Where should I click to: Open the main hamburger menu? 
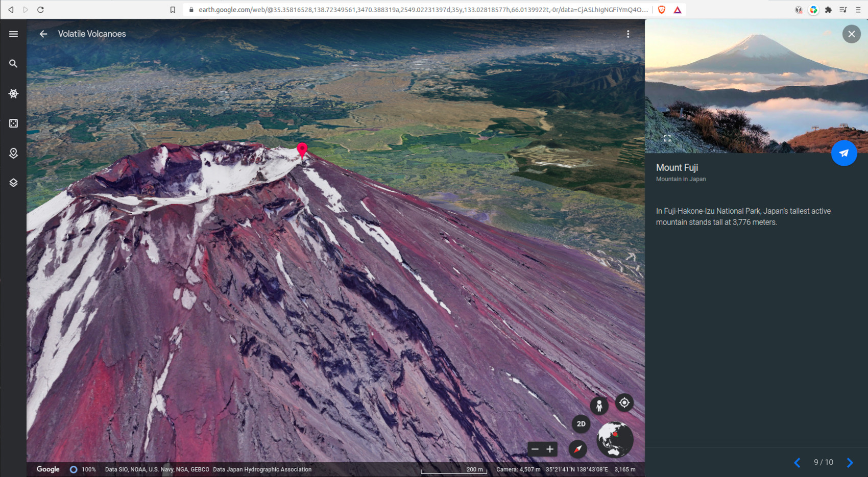pyautogui.click(x=13, y=34)
